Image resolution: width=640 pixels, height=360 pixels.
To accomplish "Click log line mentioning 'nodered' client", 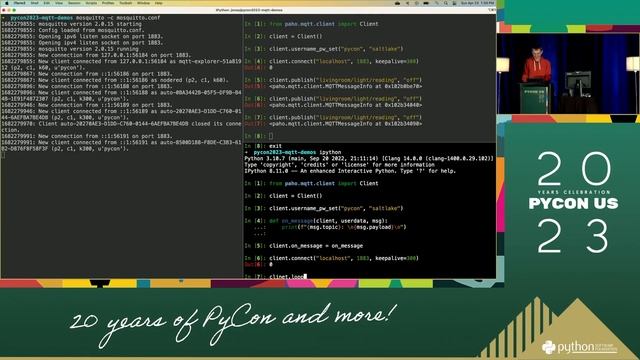I will point(115,80).
